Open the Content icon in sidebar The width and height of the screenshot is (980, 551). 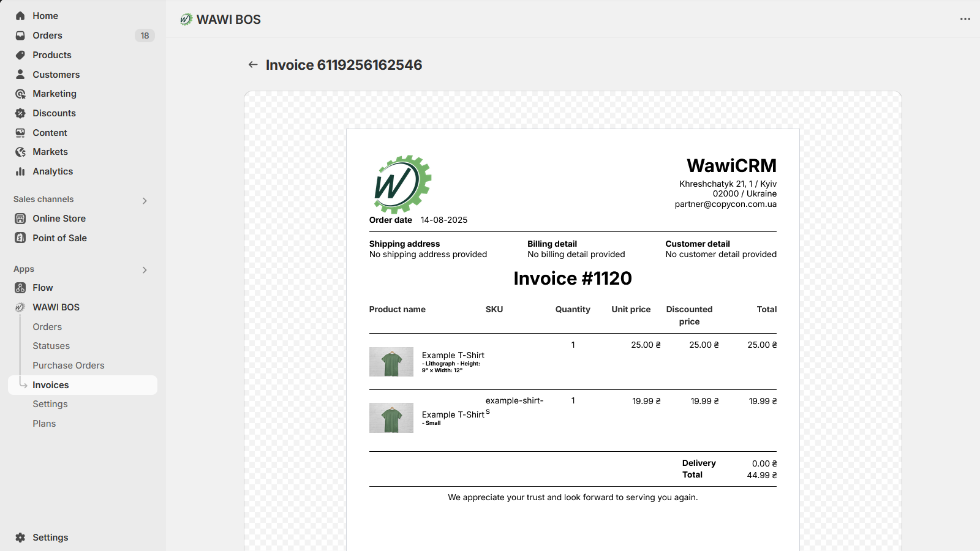click(x=20, y=132)
